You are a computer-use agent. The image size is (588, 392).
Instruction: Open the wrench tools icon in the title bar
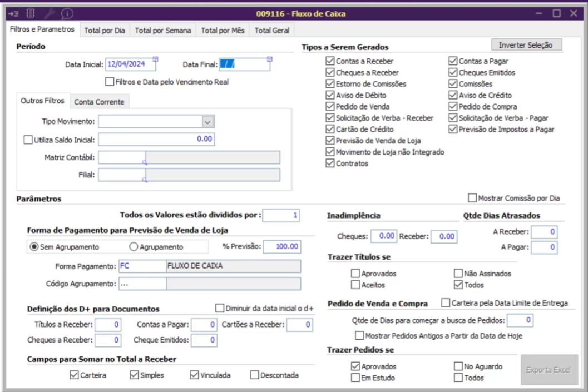tap(49, 13)
